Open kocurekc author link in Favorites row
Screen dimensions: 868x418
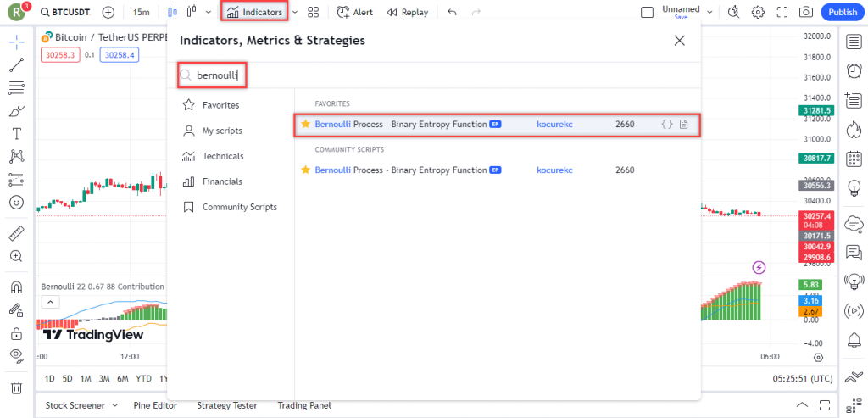[x=554, y=124]
